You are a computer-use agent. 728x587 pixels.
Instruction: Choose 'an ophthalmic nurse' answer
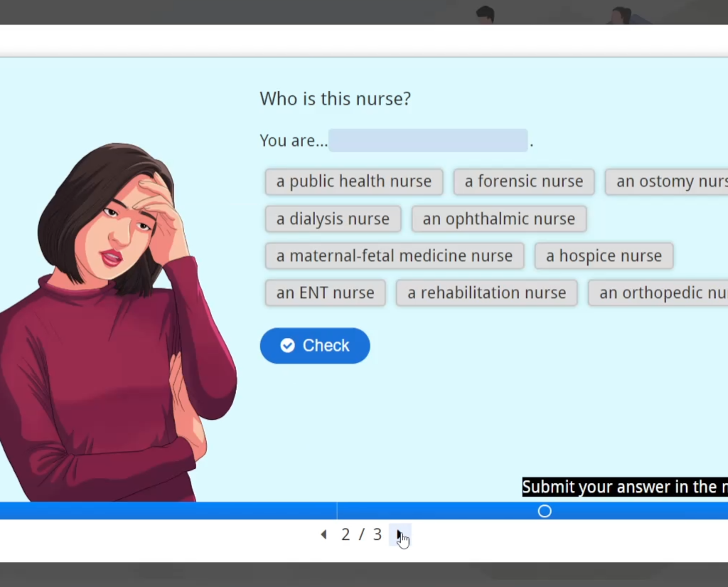click(x=499, y=218)
